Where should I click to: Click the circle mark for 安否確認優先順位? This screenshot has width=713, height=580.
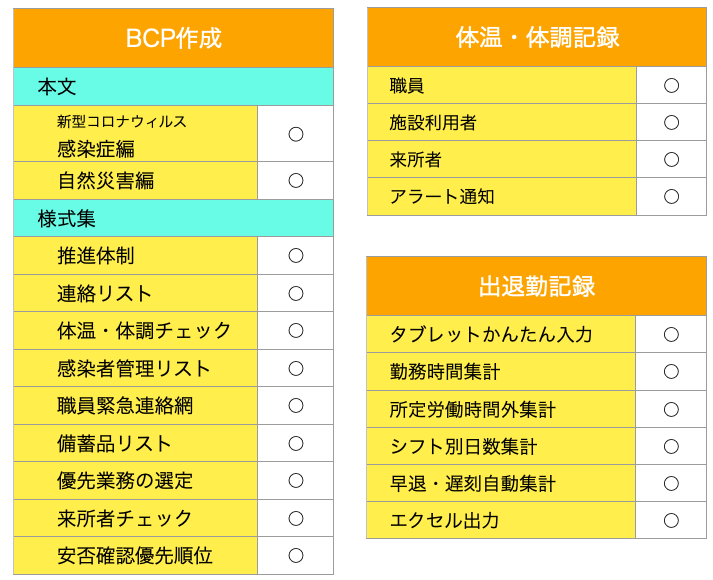[296, 555]
